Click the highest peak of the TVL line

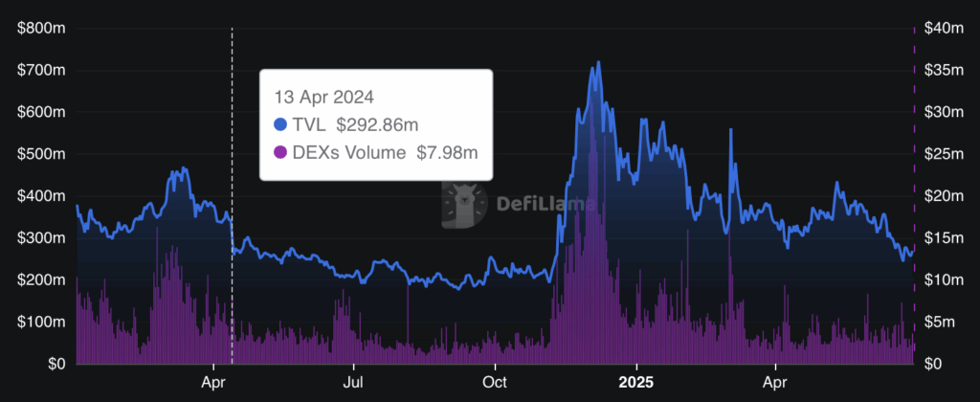pyautogui.click(x=598, y=63)
